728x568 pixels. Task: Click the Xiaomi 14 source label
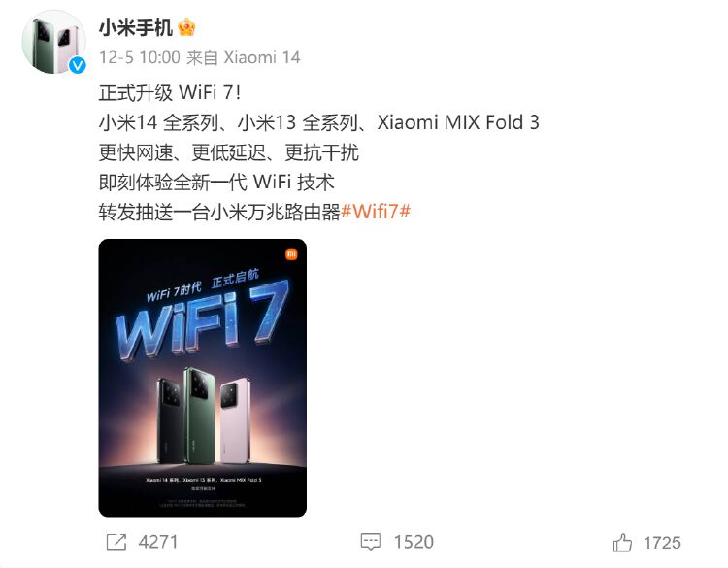(262, 57)
